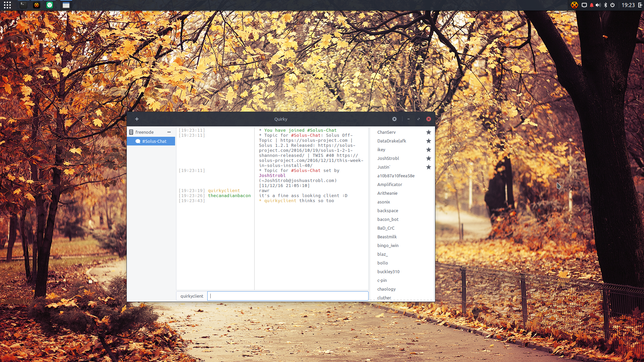Click the [19:23:19] timestamp
Viewport: 644px width, 362px height.
coord(192,190)
